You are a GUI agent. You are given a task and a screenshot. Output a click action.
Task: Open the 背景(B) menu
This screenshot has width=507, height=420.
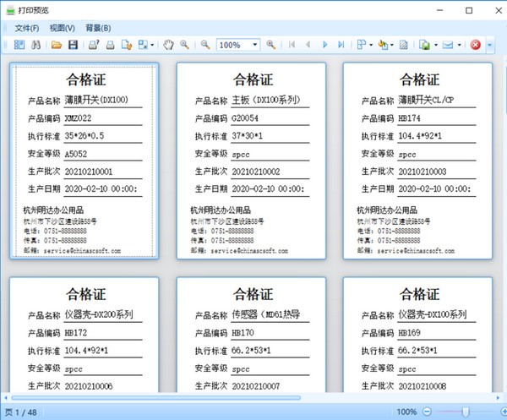pos(98,28)
